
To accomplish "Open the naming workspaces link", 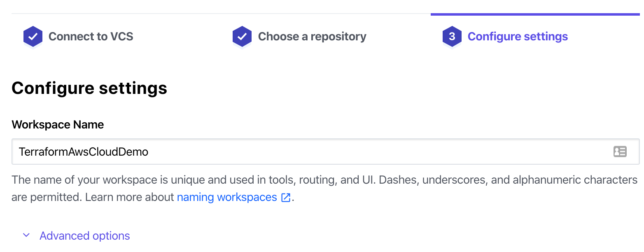I will point(227,197).
